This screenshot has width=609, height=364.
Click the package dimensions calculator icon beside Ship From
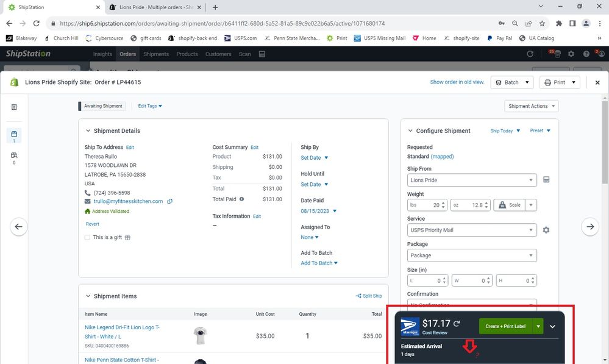(x=546, y=180)
